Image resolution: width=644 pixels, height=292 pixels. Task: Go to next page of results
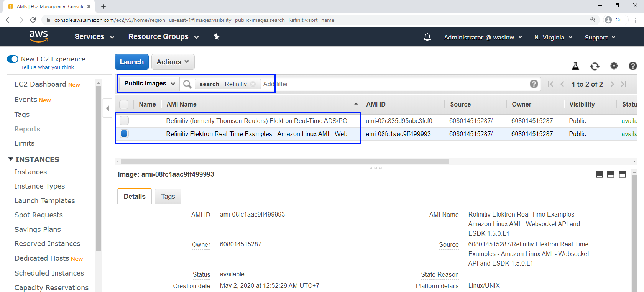(x=612, y=84)
